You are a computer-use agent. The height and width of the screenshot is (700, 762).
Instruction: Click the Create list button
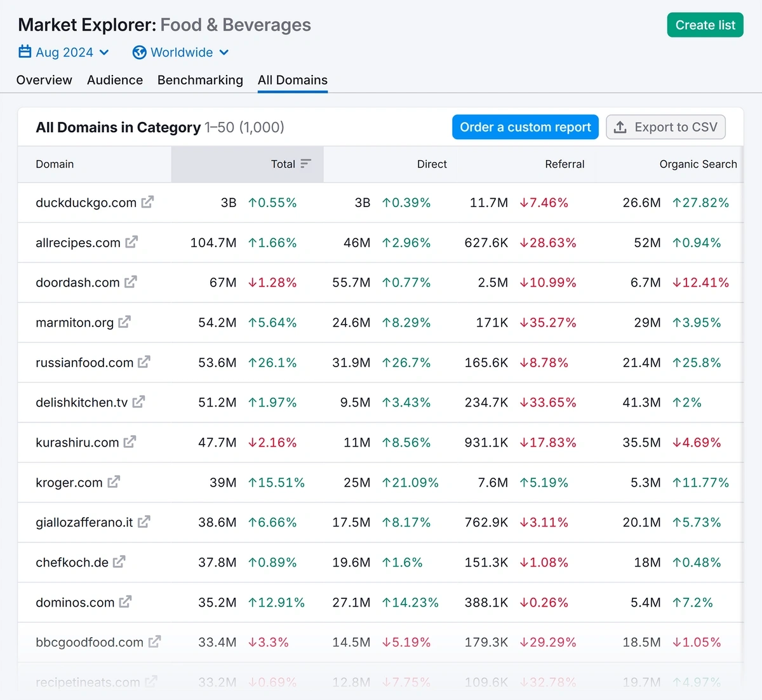pyautogui.click(x=705, y=25)
